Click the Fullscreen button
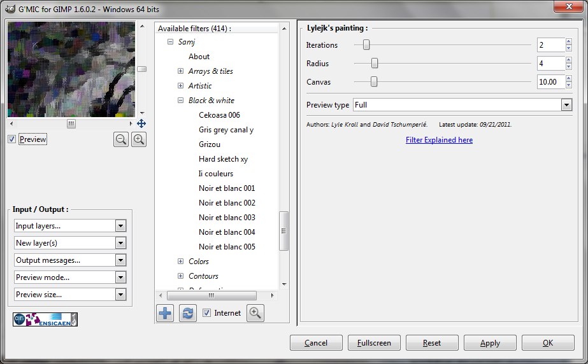This screenshot has height=364, width=588. (374, 342)
